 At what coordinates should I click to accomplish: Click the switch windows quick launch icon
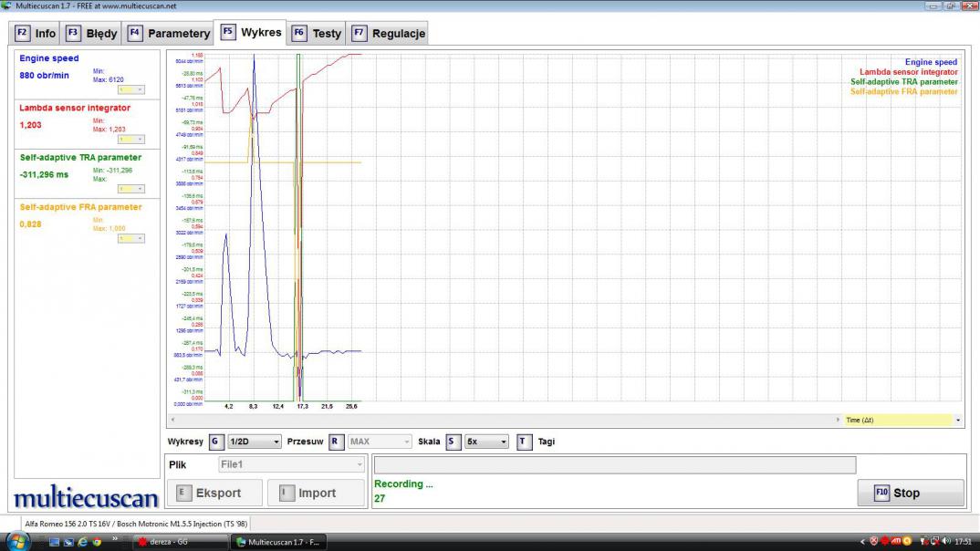(68, 542)
